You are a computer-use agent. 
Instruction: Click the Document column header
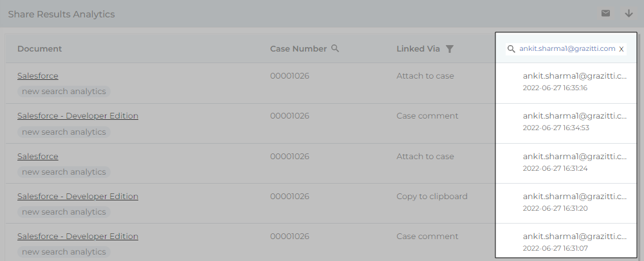coord(40,49)
